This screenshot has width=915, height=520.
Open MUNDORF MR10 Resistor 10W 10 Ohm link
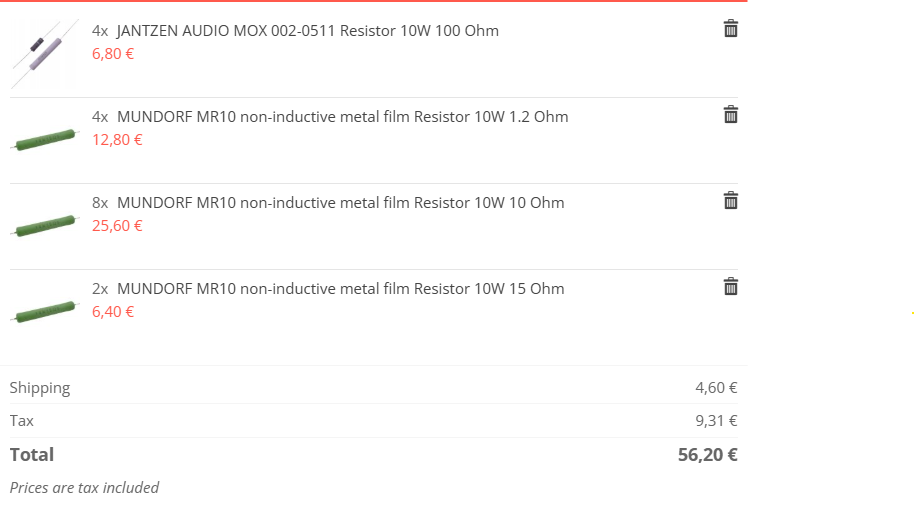pyautogui.click(x=340, y=203)
